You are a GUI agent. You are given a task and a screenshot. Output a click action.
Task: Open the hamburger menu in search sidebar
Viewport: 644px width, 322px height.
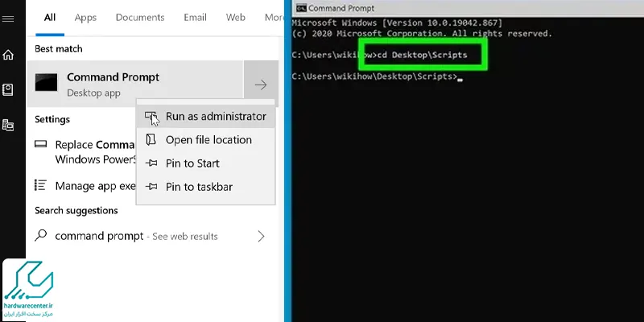[x=8, y=19]
